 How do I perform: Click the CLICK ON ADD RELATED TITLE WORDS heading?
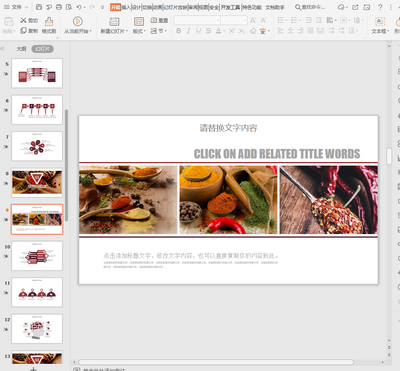(277, 154)
